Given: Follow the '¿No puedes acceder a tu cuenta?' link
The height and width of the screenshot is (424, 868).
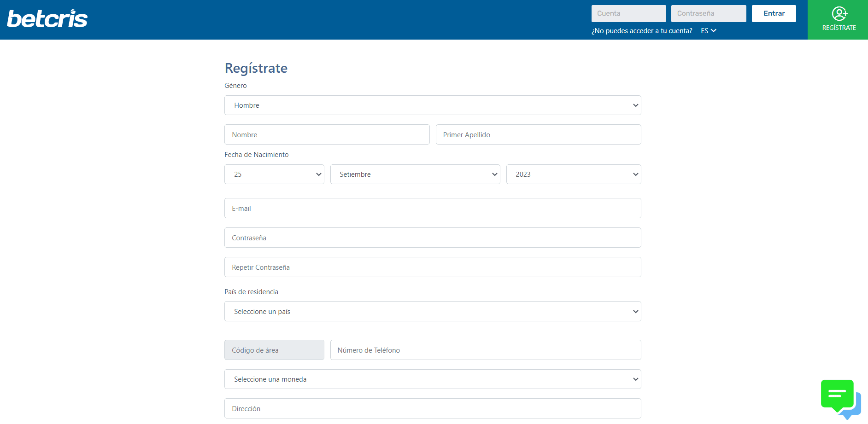Looking at the screenshot, I should (641, 31).
